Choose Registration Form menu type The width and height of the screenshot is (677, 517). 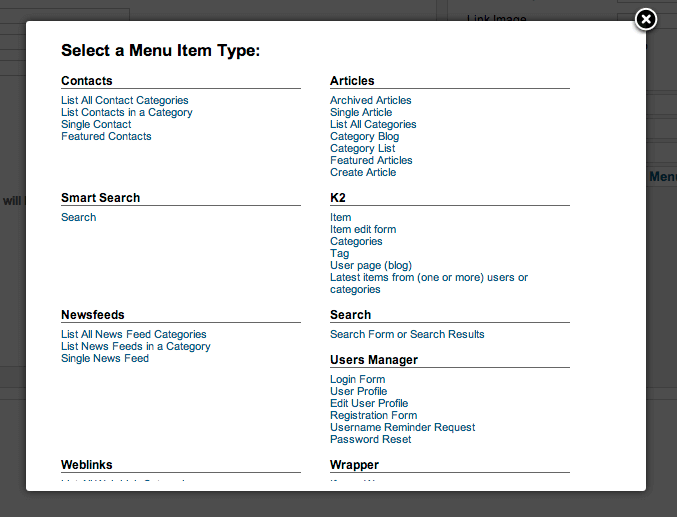click(374, 416)
